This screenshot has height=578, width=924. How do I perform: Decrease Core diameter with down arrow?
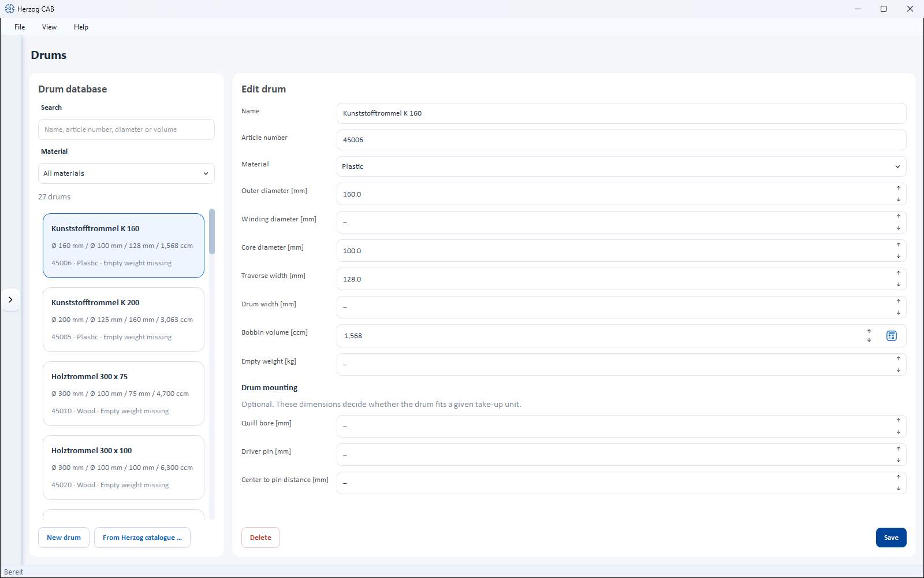[899, 257]
